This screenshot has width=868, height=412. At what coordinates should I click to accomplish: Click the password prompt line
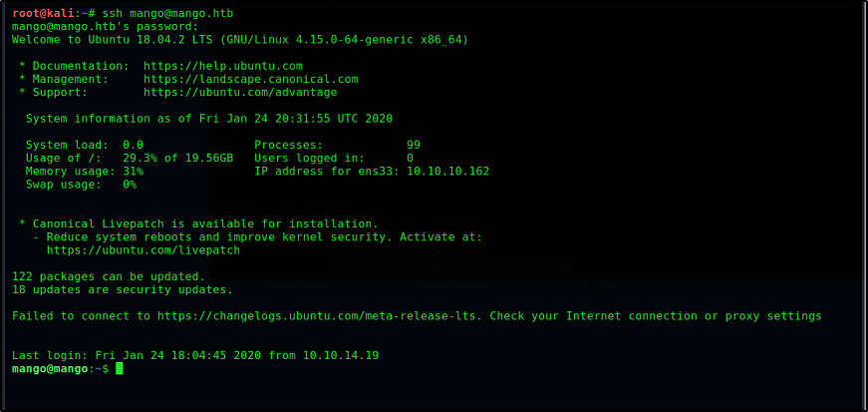coord(106,27)
